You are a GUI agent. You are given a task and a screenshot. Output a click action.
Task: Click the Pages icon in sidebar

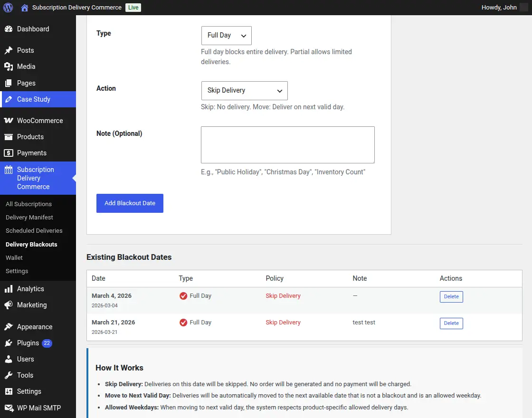pos(9,83)
